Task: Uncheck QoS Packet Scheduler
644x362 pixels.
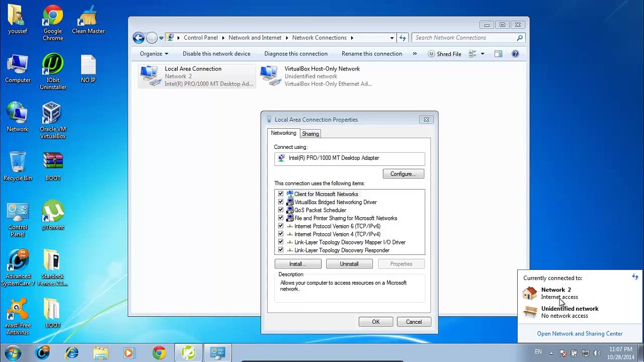Action: (x=281, y=210)
